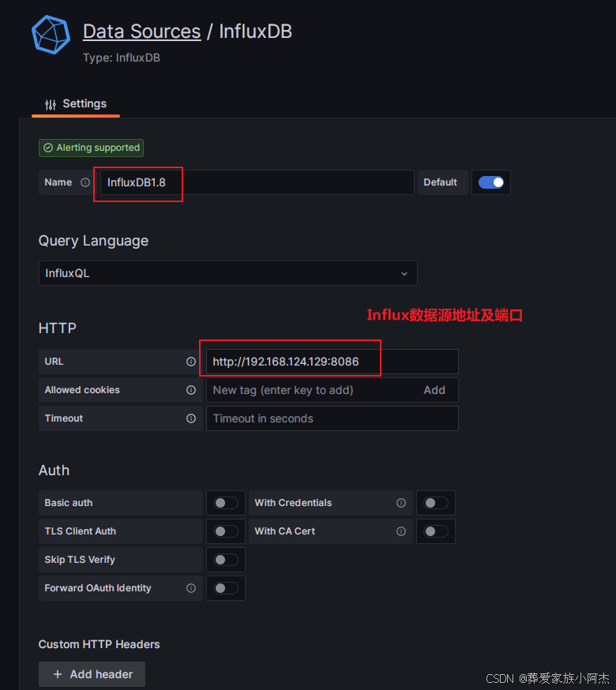Image resolution: width=616 pixels, height=690 pixels.
Task: Enable the Basic auth toggle
Action: click(225, 503)
